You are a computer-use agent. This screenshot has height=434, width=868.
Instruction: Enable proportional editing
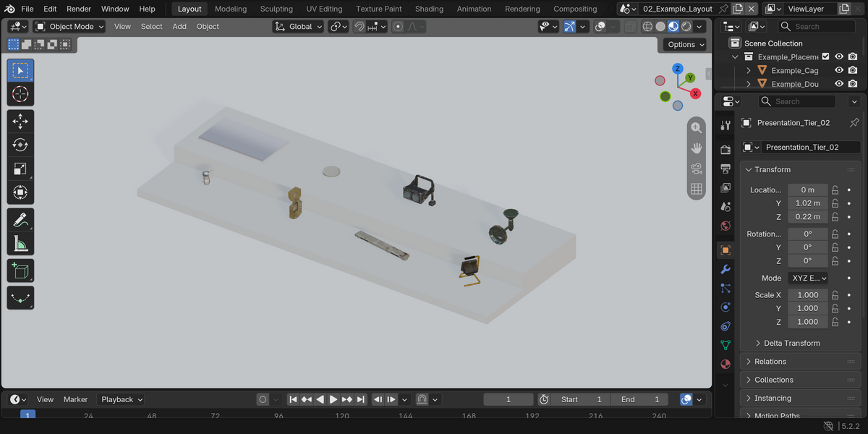398,27
